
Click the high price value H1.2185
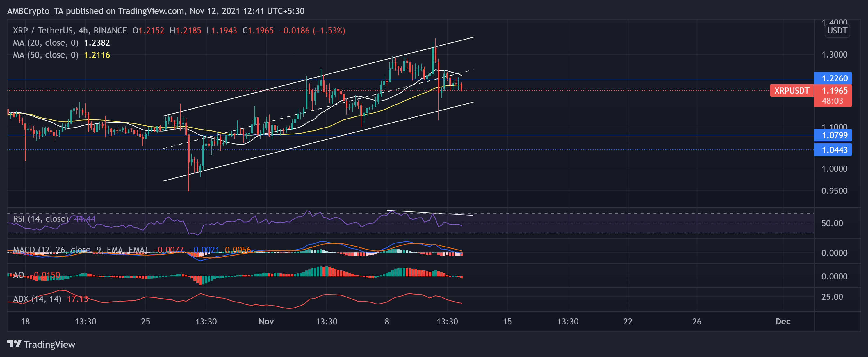pyautogui.click(x=185, y=31)
